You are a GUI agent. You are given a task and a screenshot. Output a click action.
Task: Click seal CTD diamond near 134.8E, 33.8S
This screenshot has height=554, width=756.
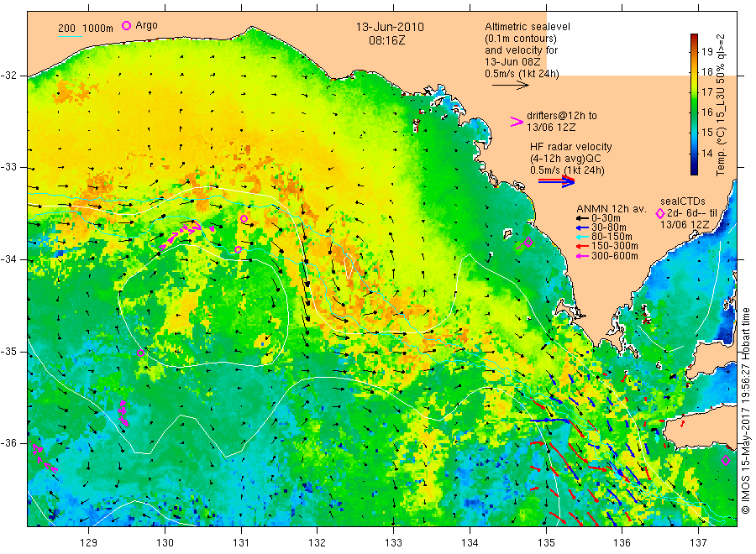[528, 243]
